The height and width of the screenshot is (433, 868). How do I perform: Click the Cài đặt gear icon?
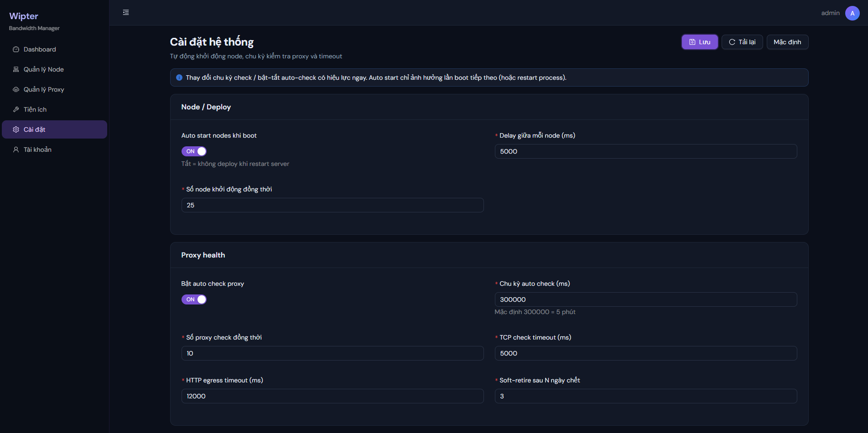16,129
